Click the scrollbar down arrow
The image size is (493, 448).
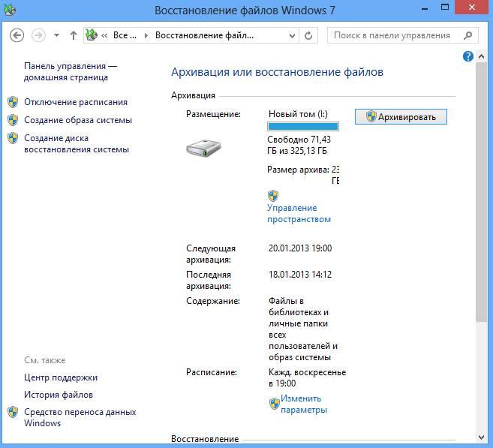[x=481, y=437]
